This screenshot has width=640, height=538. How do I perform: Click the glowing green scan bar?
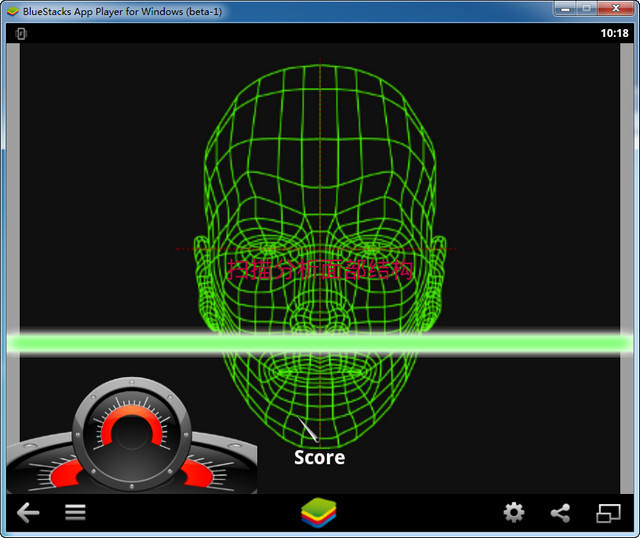point(320,343)
